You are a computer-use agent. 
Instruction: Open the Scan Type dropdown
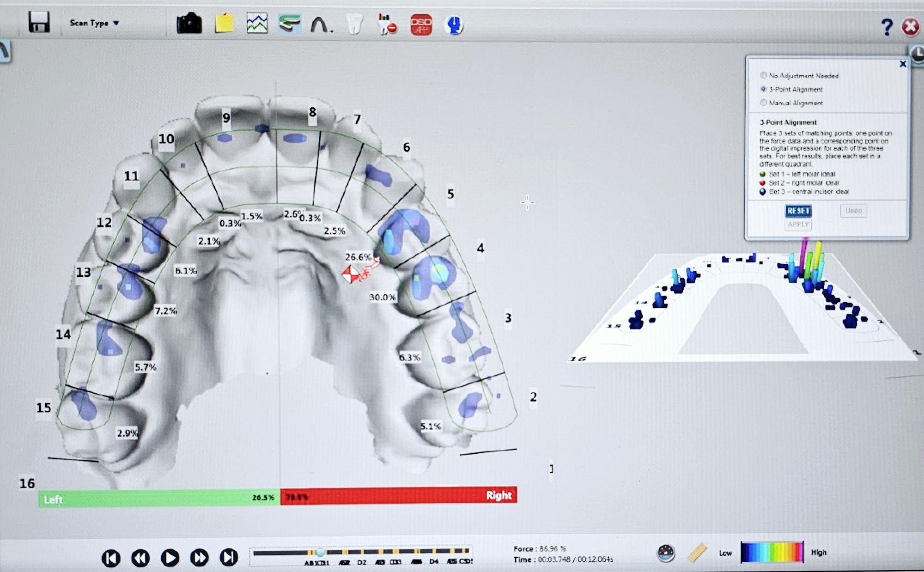tap(94, 23)
